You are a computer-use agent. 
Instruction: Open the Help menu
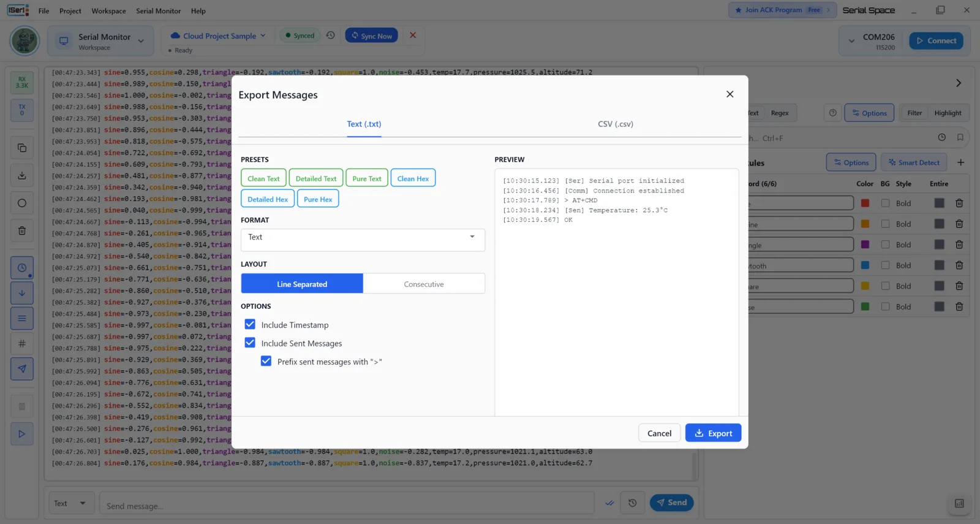click(x=198, y=10)
